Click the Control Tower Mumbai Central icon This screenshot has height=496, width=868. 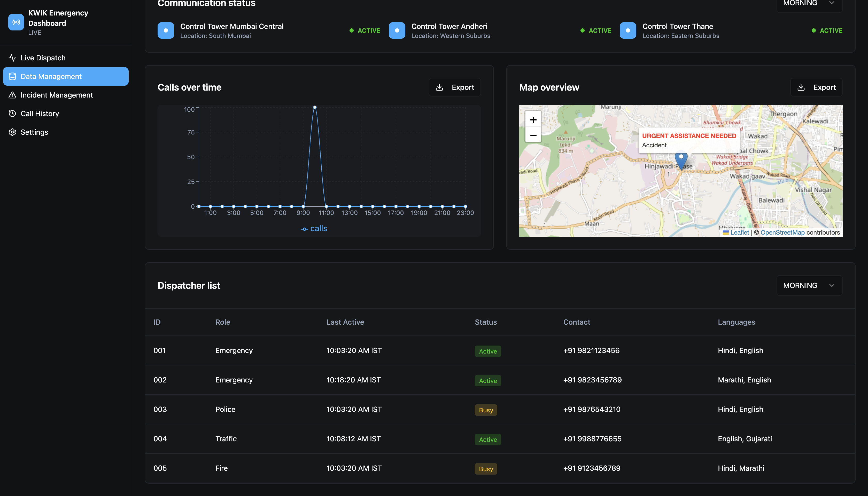166,30
